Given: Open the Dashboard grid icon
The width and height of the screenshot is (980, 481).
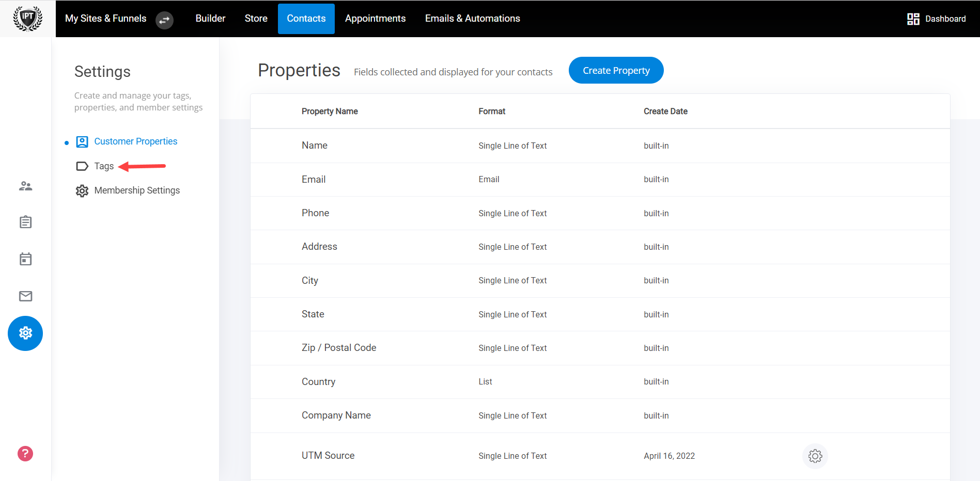Looking at the screenshot, I should click(913, 19).
